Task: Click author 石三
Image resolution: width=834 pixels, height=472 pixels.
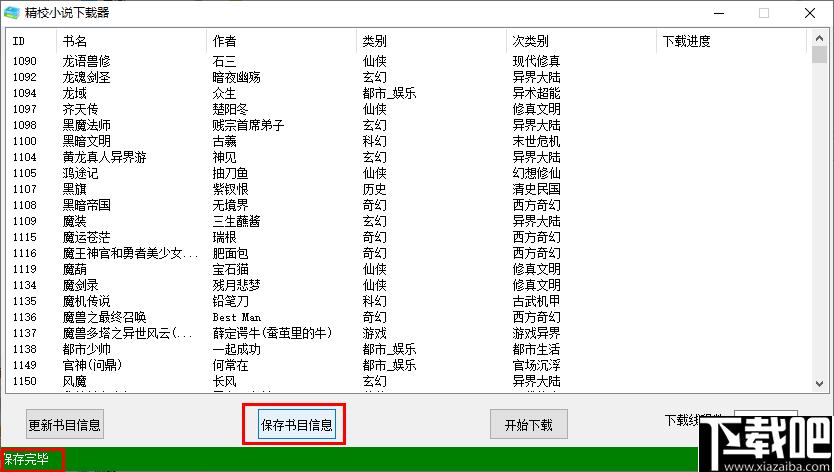Action: 224,61
